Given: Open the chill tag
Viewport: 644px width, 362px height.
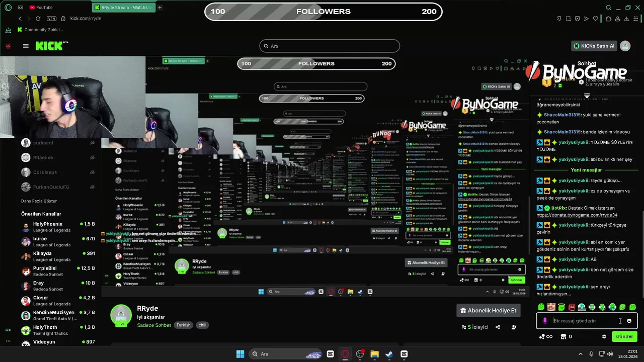Looking at the screenshot, I should (x=202, y=325).
